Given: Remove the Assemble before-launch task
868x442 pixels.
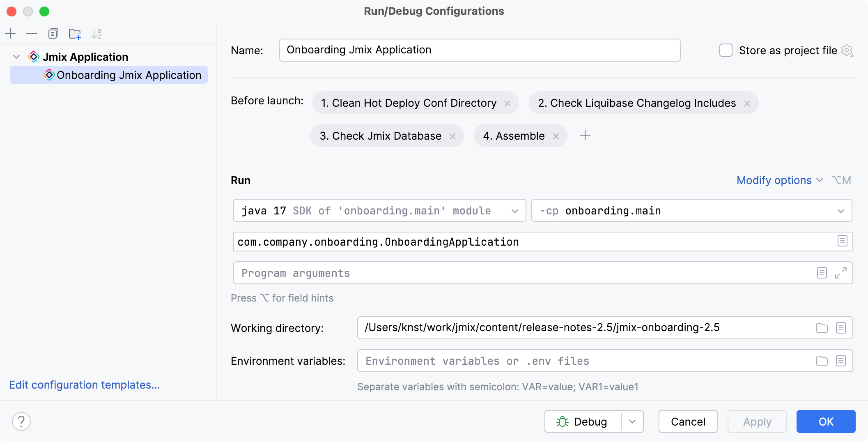Looking at the screenshot, I should click(x=556, y=136).
